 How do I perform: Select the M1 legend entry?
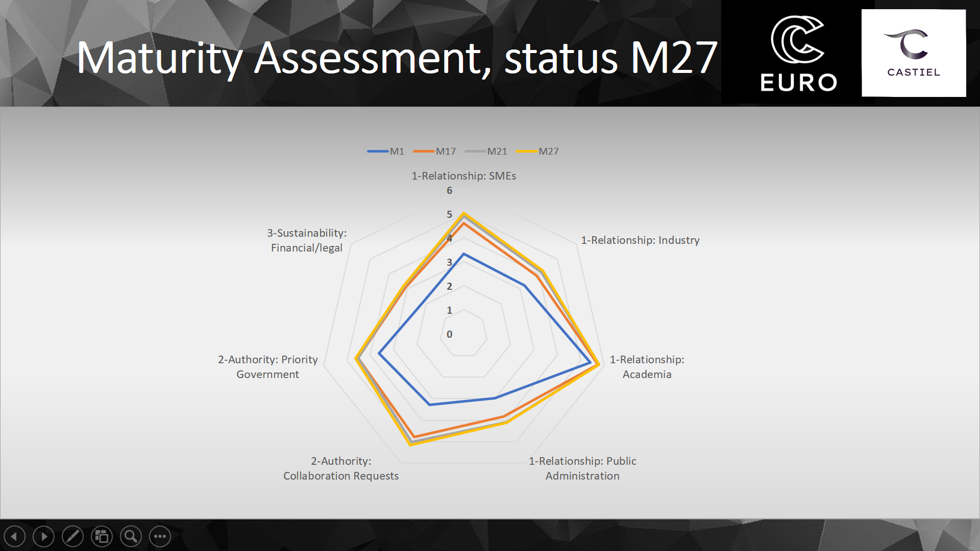pyautogui.click(x=386, y=152)
